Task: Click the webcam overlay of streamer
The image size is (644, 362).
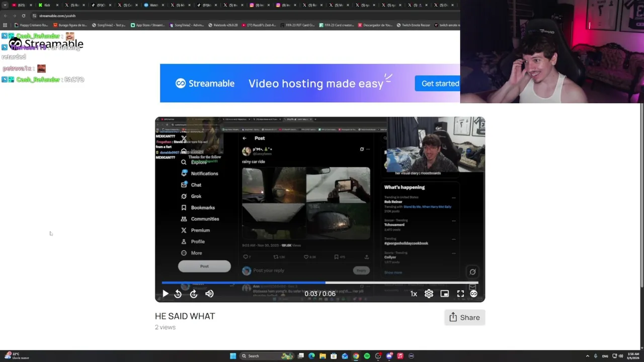Action: click(552, 51)
